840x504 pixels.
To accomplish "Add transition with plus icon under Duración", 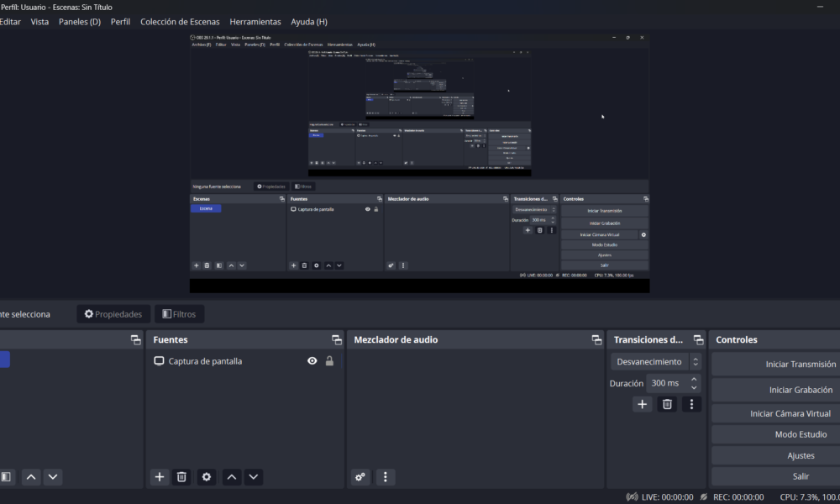I will pyautogui.click(x=642, y=404).
